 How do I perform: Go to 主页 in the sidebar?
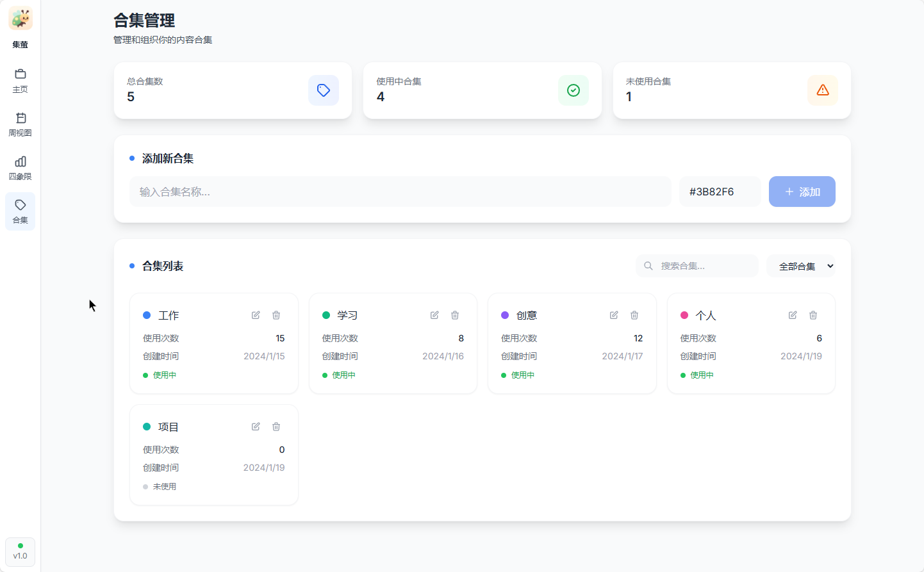click(x=21, y=81)
